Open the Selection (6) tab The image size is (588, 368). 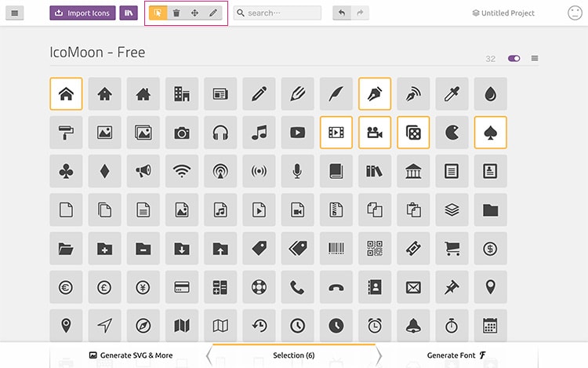click(294, 355)
